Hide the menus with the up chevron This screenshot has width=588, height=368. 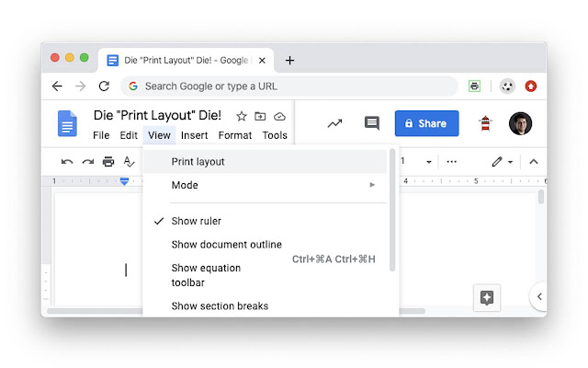[534, 162]
